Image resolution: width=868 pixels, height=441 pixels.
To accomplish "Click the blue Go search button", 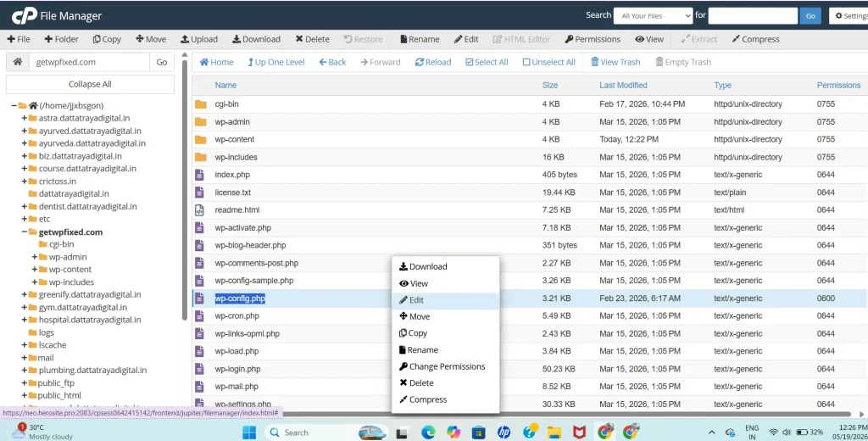I will pos(810,16).
